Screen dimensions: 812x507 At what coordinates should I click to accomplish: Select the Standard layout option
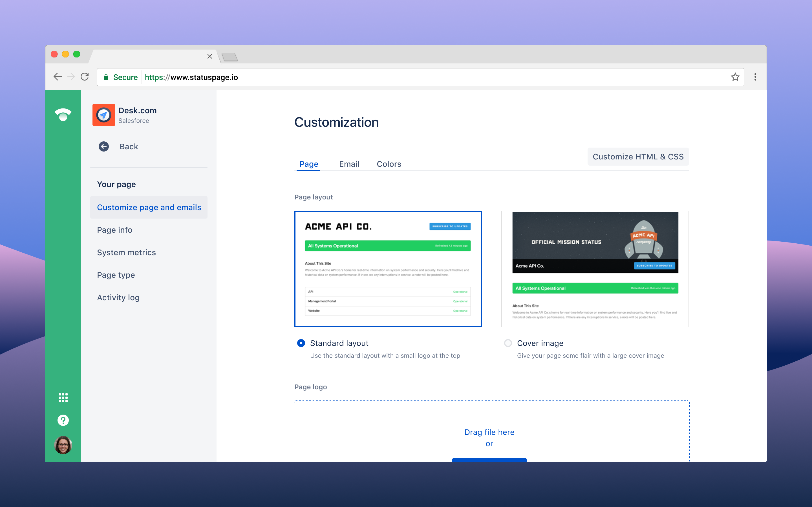pos(301,343)
